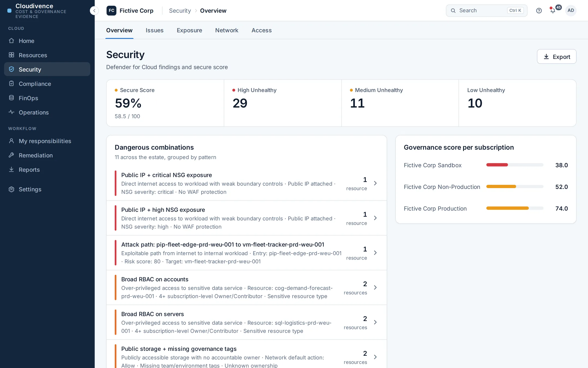The width and height of the screenshot is (588, 368).
Task: Select the Overview tab
Action: (119, 30)
